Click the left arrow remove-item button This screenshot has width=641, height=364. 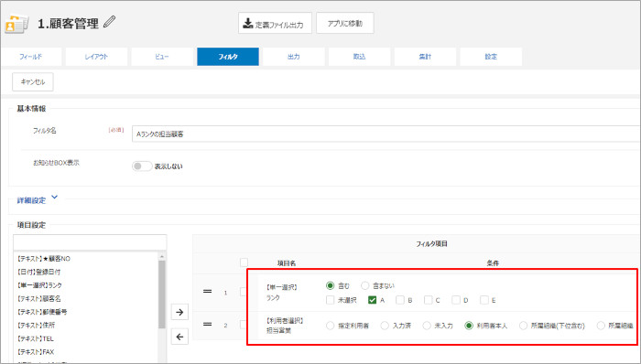(x=179, y=337)
